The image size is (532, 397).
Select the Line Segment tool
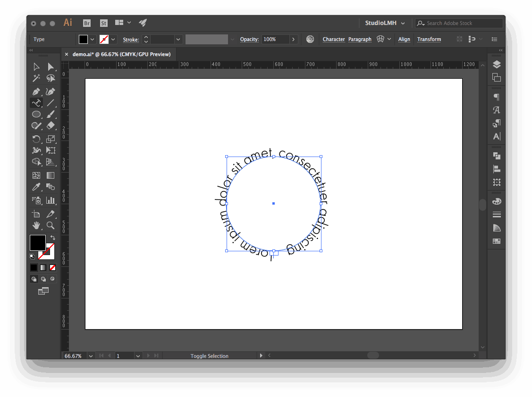click(x=51, y=103)
